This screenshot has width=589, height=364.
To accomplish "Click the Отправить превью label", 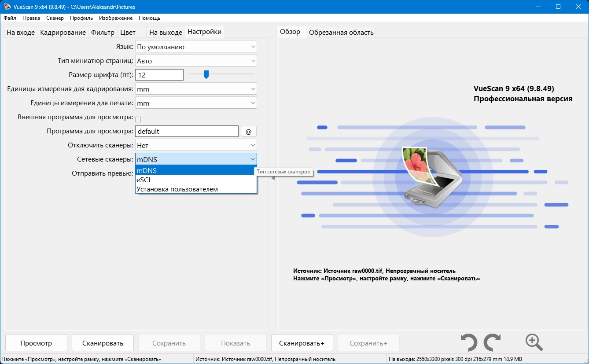I will pyautogui.click(x=103, y=173).
